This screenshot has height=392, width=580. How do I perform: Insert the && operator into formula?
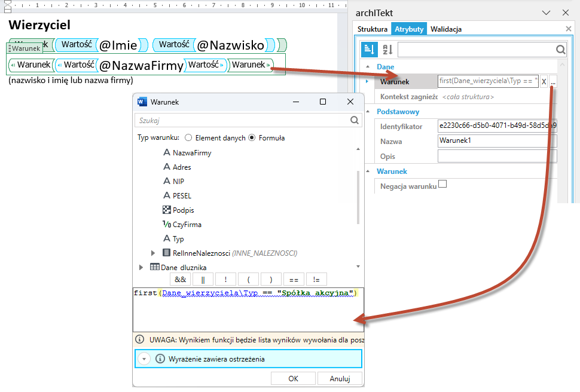point(181,280)
